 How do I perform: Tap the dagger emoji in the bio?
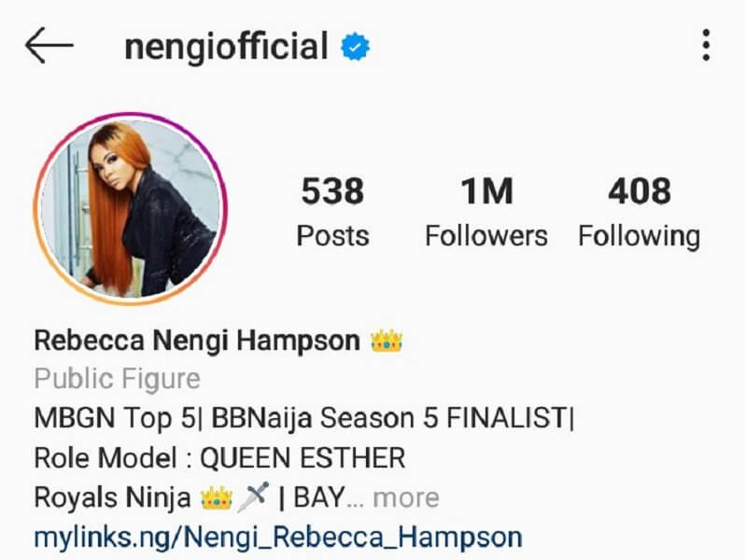(254, 497)
